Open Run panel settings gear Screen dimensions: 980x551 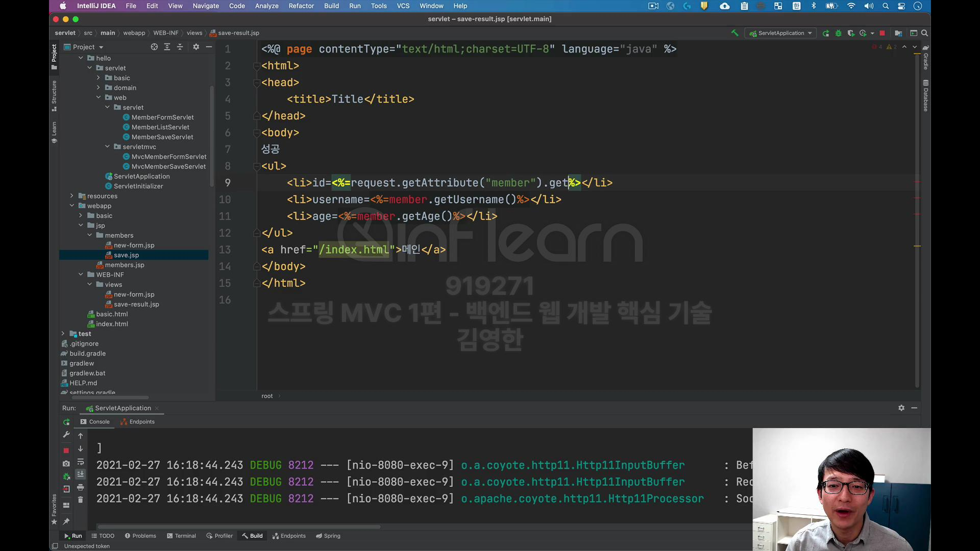pos(901,408)
